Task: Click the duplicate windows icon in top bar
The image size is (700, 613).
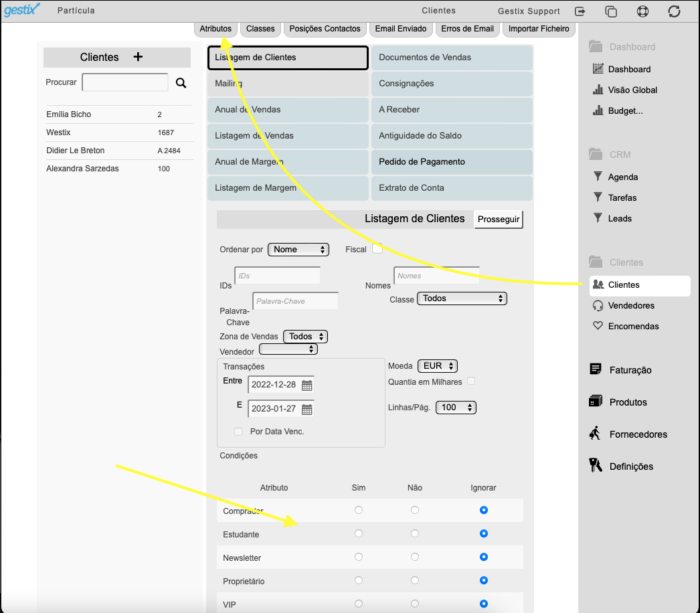Action: 611,11
